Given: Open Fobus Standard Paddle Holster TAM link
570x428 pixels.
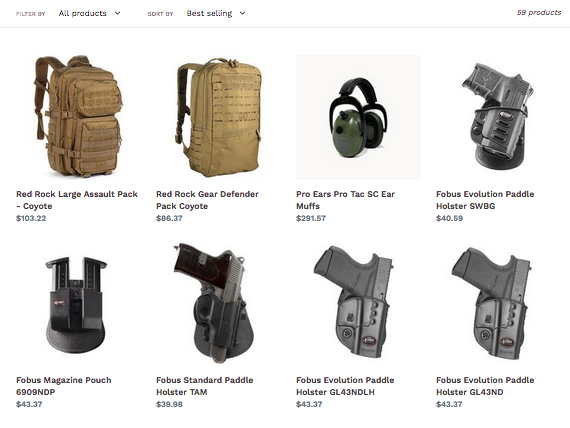Looking at the screenshot, I should tap(204, 386).
